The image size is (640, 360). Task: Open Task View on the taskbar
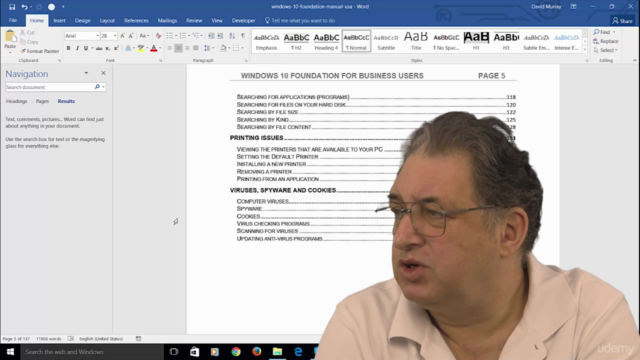click(x=174, y=352)
